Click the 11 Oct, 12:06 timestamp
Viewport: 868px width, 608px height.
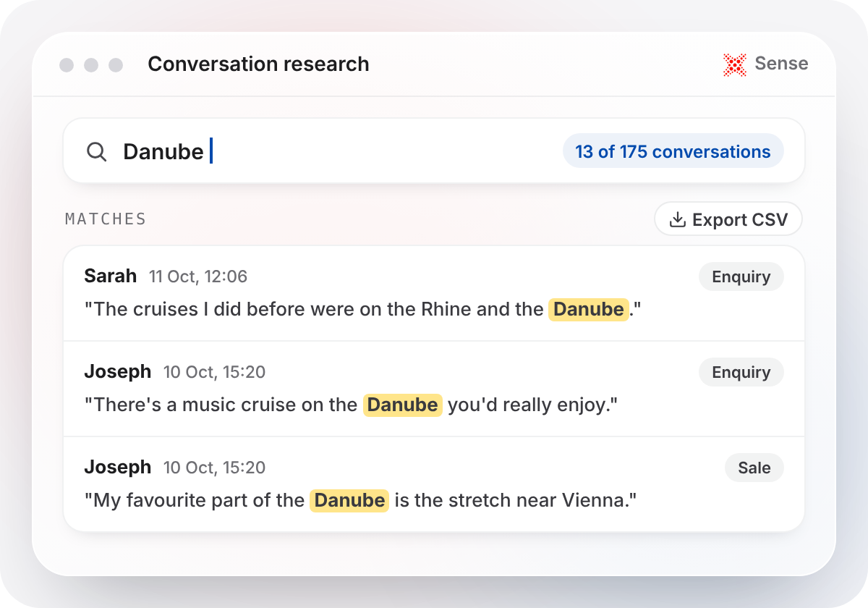pos(198,276)
